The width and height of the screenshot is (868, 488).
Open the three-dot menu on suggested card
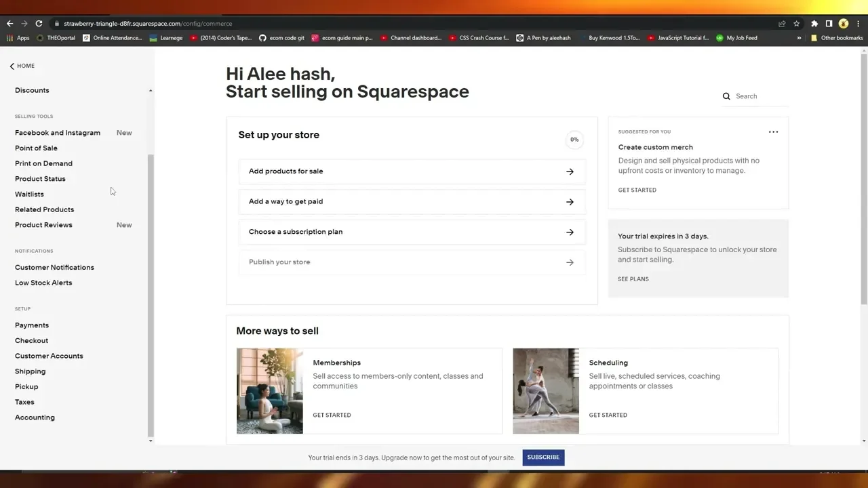773,132
